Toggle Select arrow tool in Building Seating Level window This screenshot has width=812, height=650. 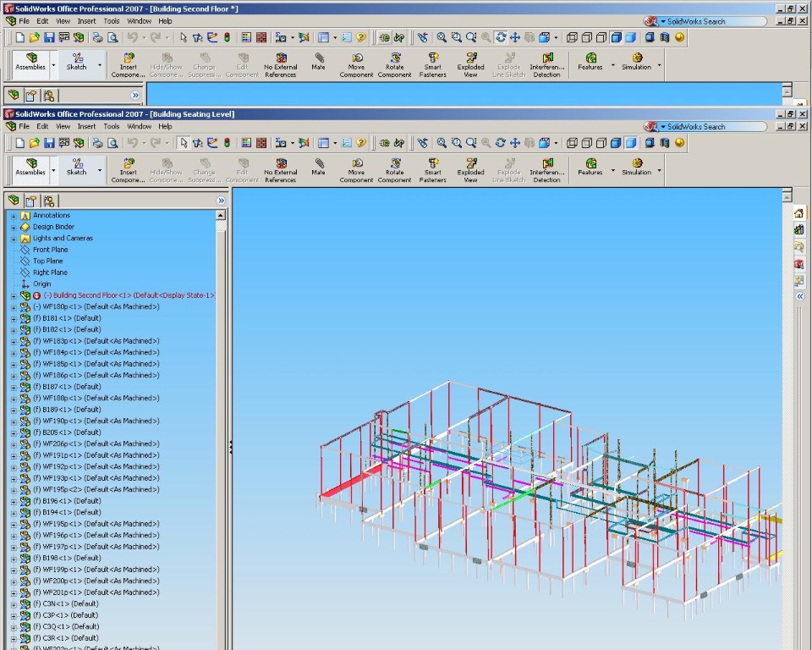click(183, 142)
